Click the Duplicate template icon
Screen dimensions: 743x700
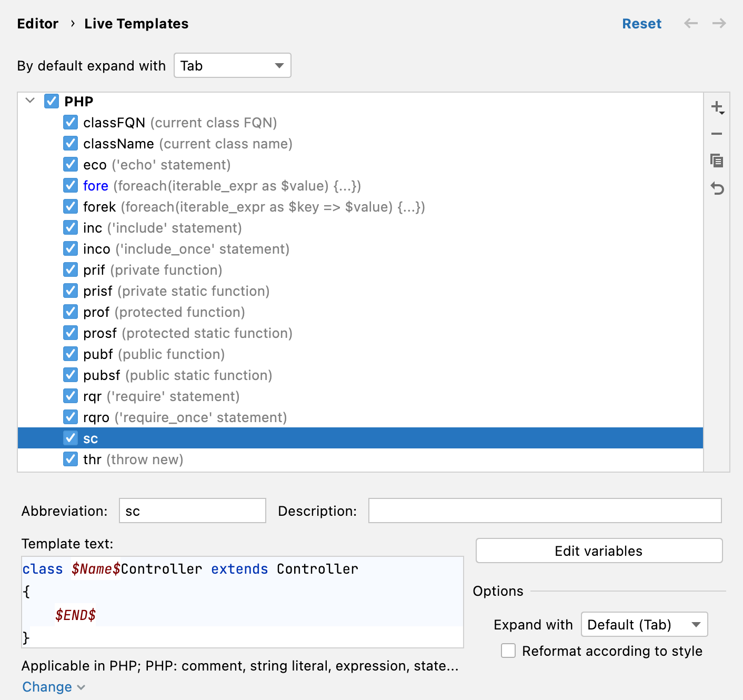[717, 161]
